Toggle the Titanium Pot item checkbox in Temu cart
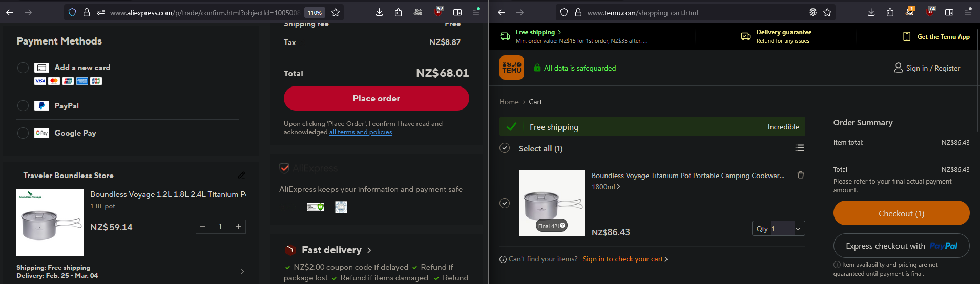Screen dimensions: 980x284 [x=505, y=203]
